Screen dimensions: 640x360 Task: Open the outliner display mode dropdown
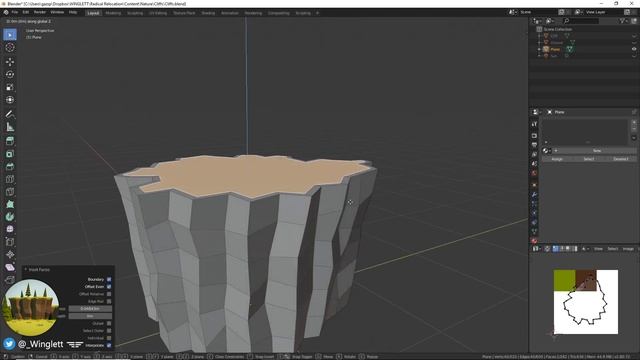(550, 21)
